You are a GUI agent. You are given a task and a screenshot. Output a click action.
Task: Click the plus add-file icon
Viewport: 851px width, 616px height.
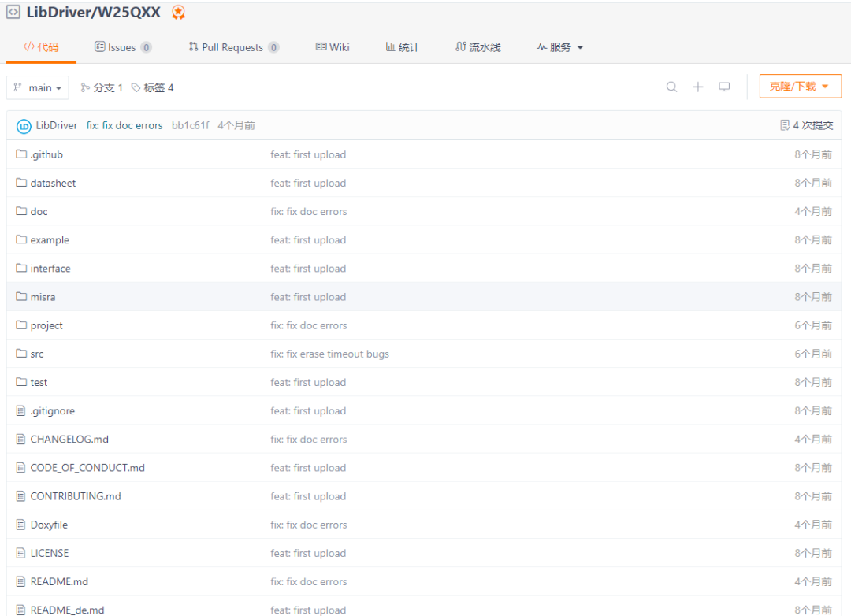tap(698, 87)
